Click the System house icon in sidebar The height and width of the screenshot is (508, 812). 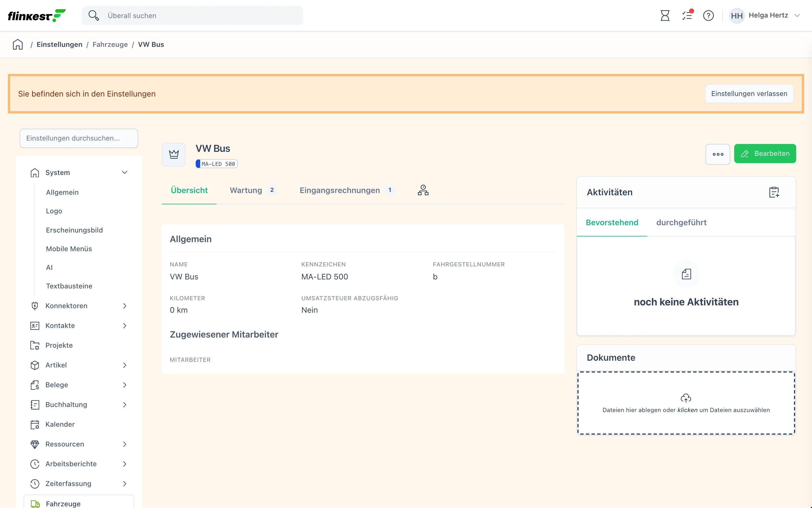(35, 173)
